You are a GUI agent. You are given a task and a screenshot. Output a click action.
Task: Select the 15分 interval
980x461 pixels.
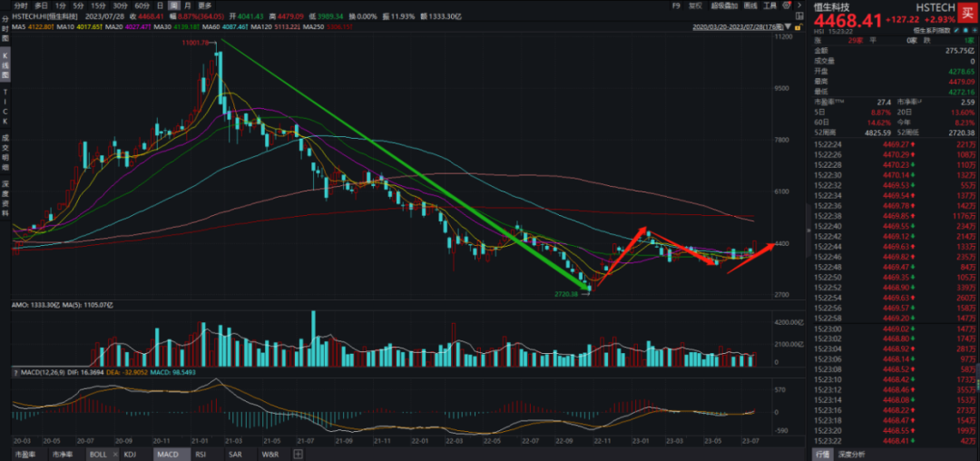click(97, 5)
